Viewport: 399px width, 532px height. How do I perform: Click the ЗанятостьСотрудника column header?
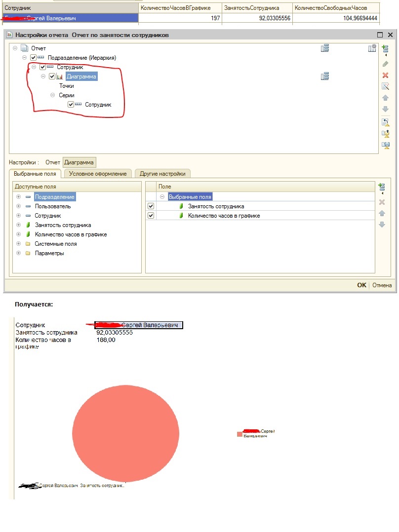[x=257, y=8]
